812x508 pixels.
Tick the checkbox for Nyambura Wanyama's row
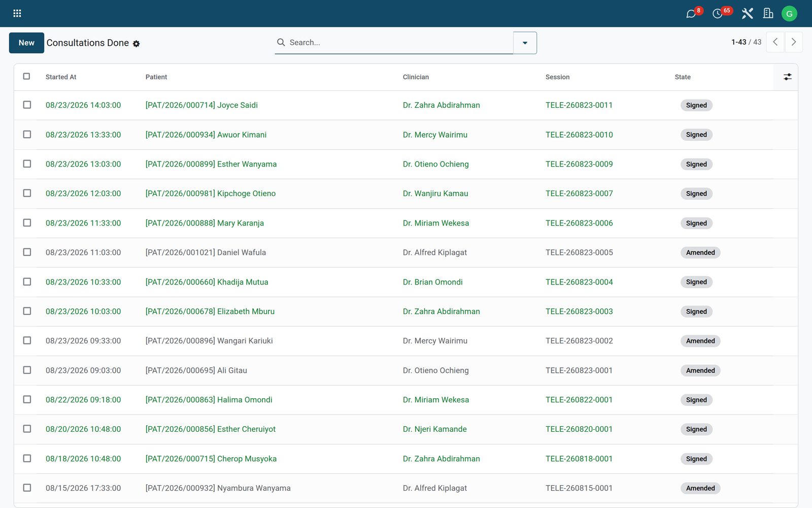(x=27, y=488)
